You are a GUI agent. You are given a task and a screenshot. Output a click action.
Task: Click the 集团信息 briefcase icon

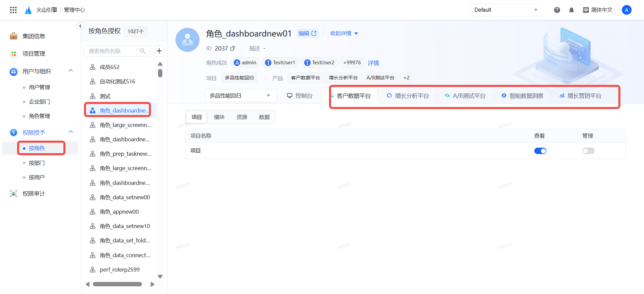point(13,36)
